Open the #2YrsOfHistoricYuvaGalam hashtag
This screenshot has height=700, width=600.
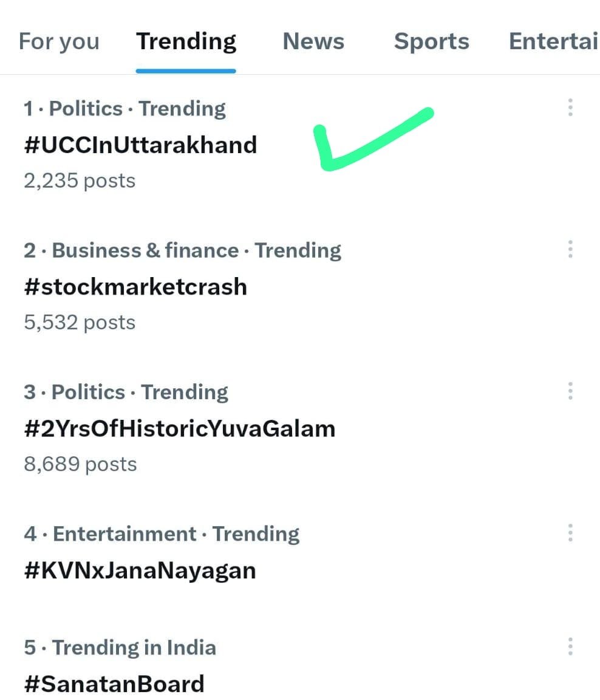(x=180, y=428)
